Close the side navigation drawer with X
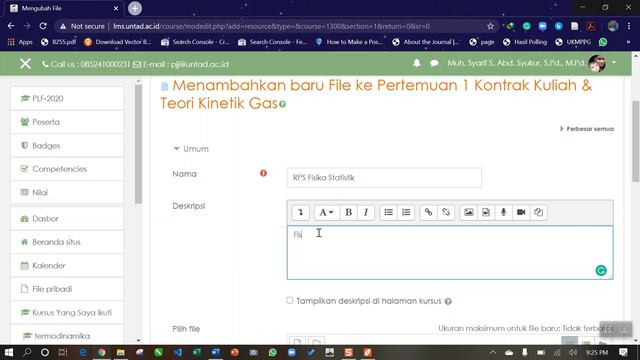This screenshot has width=640, height=360. tap(25, 63)
